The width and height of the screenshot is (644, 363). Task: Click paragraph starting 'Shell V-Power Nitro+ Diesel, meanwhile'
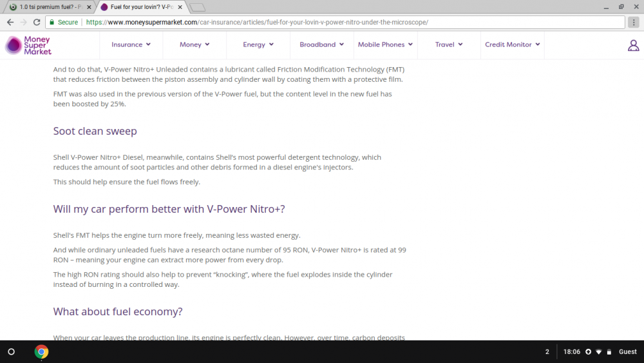pyautogui.click(x=217, y=162)
